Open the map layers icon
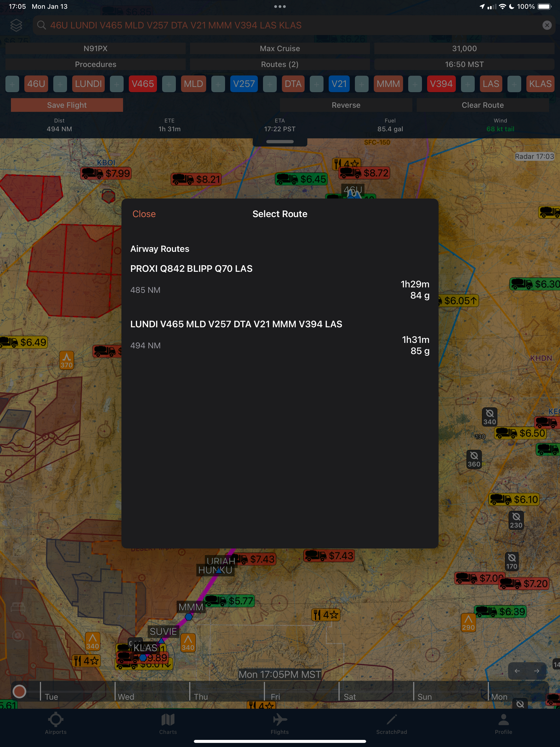Image resolution: width=560 pixels, height=747 pixels. tap(16, 25)
